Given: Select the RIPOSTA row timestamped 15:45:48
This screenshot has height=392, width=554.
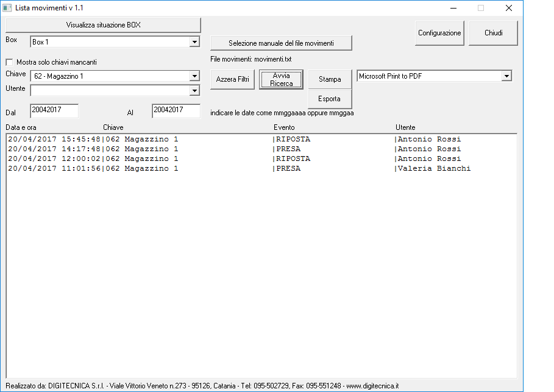Looking at the screenshot, I should pos(183,138).
